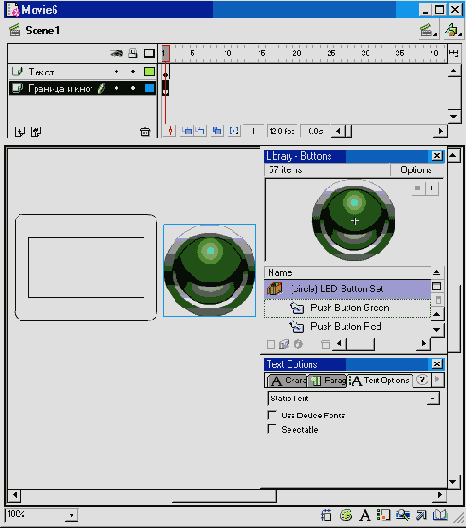Viewport: 466px width, 528px height.
Task: Switch to the Paragraph tab
Action: pyautogui.click(x=328, y=381)
